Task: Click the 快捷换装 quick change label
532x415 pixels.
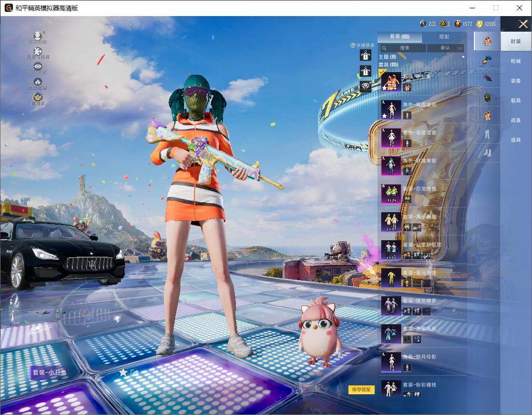Action: click(365, 45)
